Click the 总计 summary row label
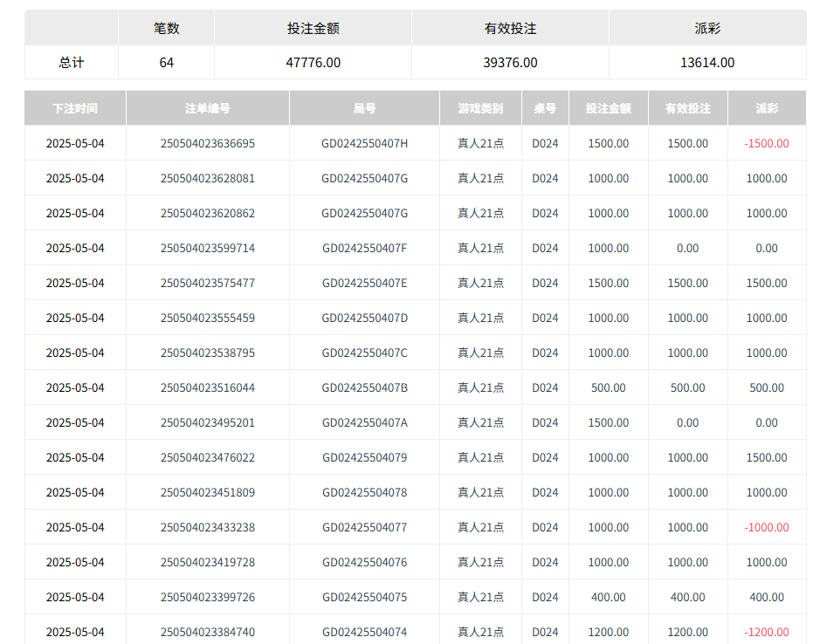The width and height of the screenshot is (813, 644). (72, 63)
